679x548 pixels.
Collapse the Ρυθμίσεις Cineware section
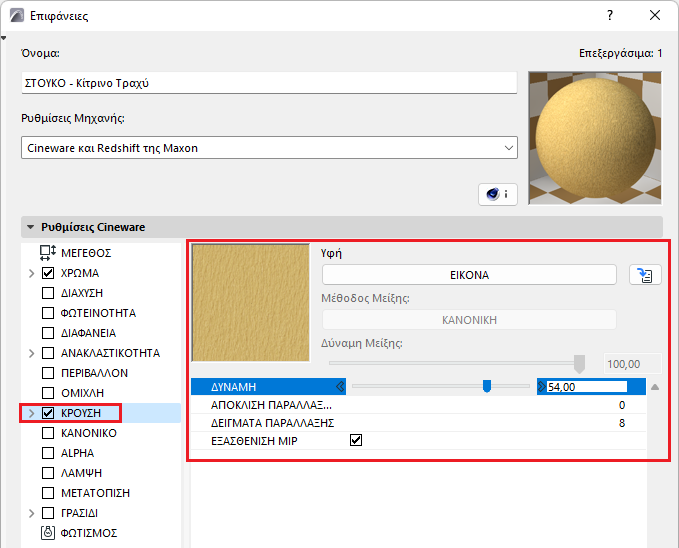pos(30,227)
